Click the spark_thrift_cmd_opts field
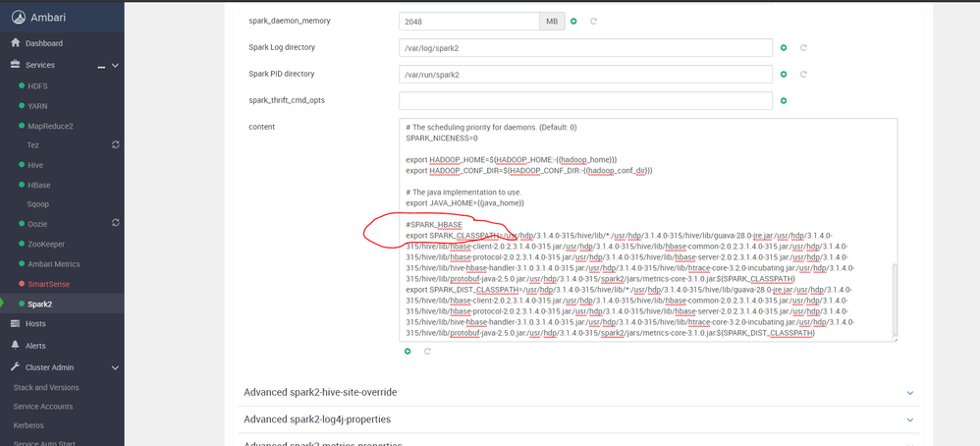The image size is (980, 446). click(585, 101)
